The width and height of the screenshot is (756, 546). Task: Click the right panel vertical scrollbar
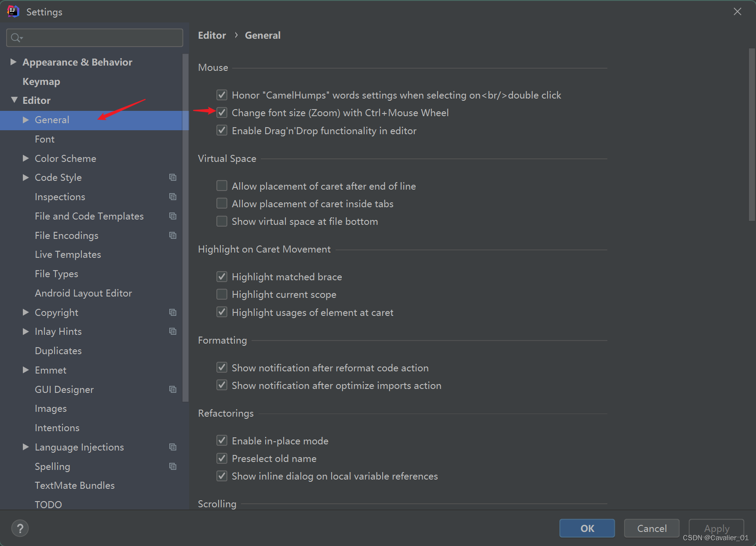click(752, 135)
